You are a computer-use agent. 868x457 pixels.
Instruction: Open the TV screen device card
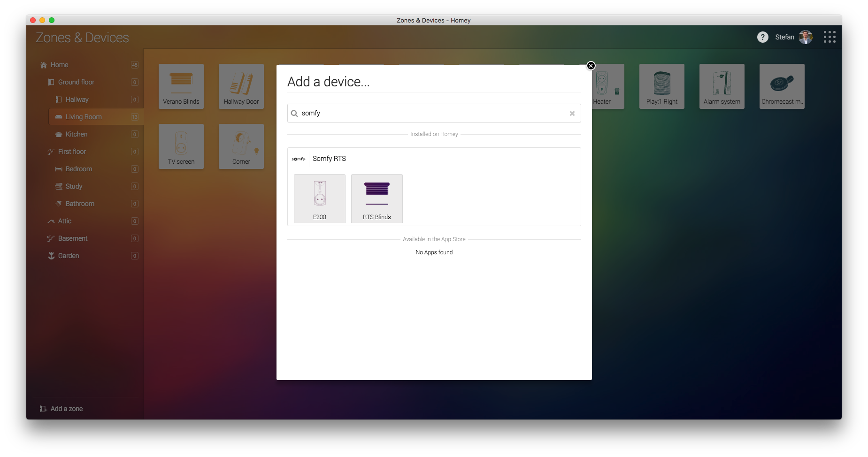(181, 146)
